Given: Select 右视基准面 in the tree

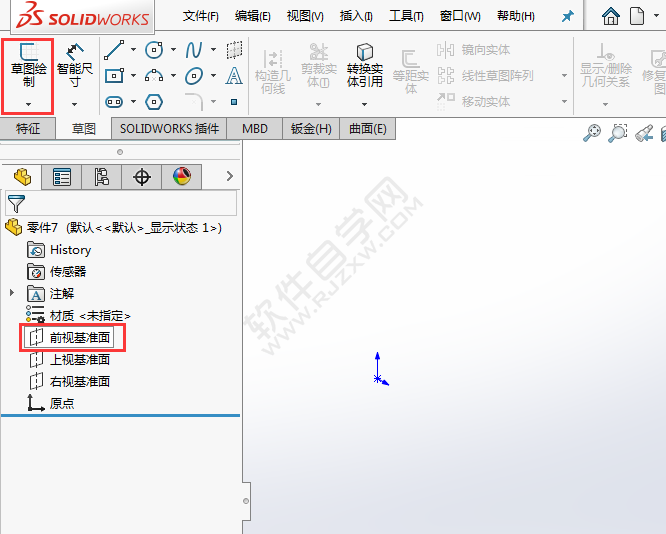Looking at the screenshot, I should (80, 381).
